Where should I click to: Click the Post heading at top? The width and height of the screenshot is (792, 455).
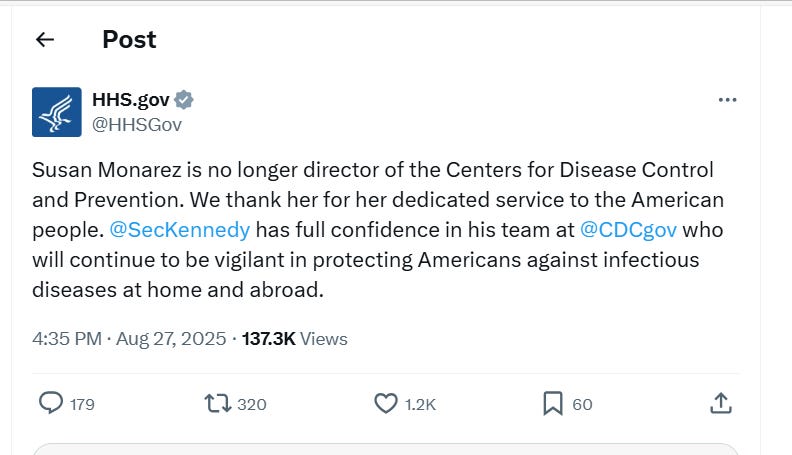(x=129, y=40)
